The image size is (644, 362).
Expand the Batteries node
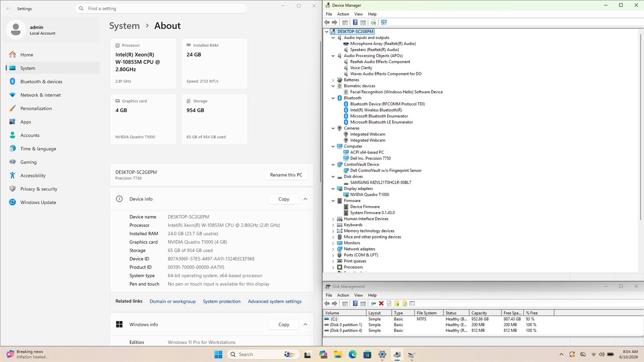[333, 80]
